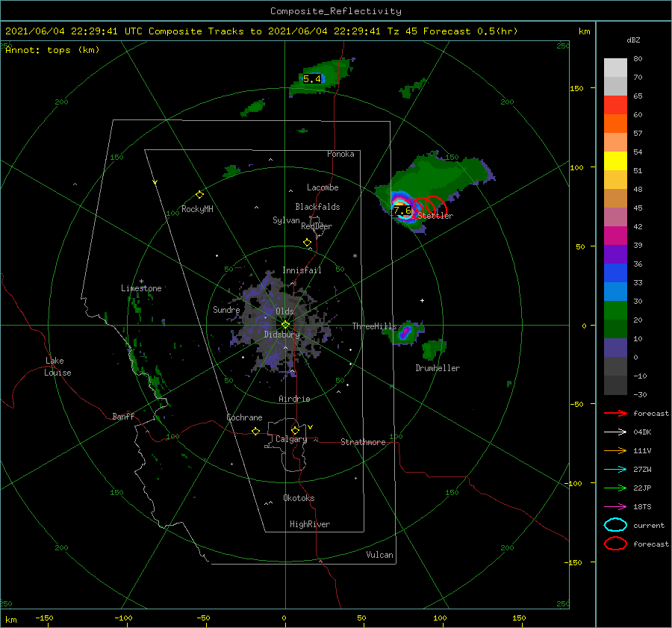This screenshot has height=628, width=672.
Task: Click the yellow diamond marker below RedDeer
Action: pyautogui.click(x=307, y=243)
